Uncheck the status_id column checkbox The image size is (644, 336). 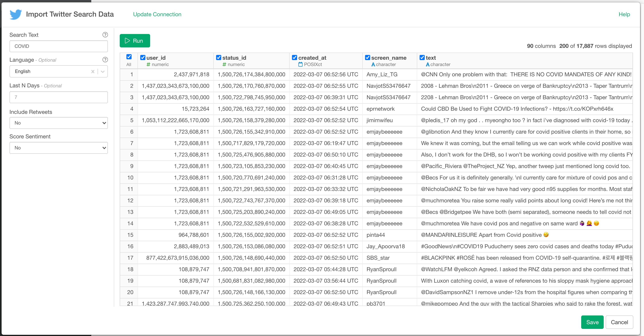tap(218, 58)
